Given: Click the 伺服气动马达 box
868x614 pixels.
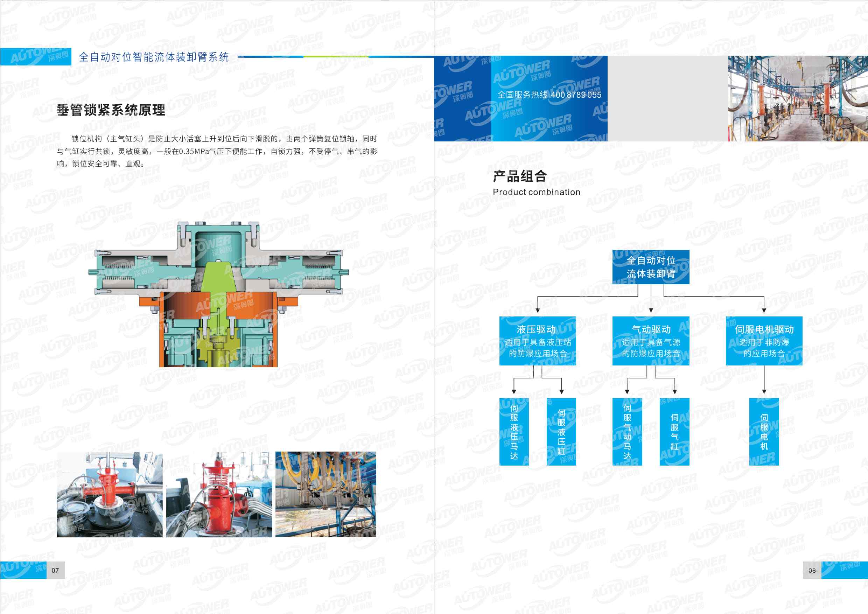Looking at the screenshot, I should (627, 431).
